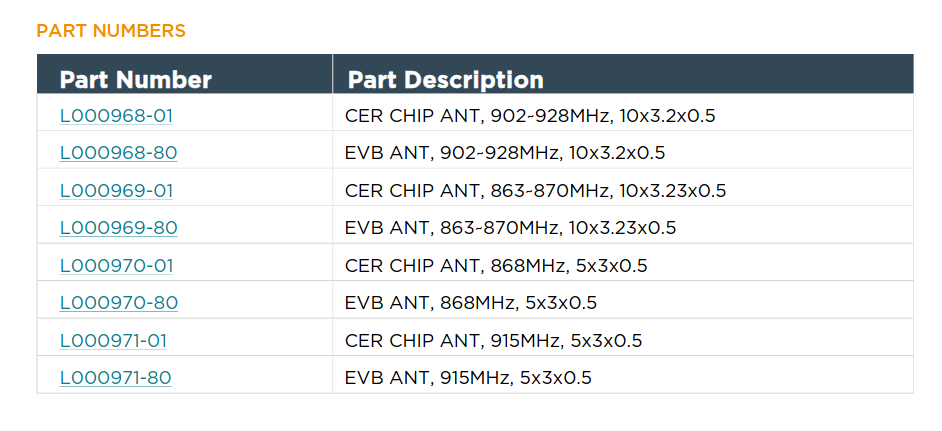The height and width of the screenshot is (431, 942).
Task: Open the L000968-01 part link
Action: (116, 116)
